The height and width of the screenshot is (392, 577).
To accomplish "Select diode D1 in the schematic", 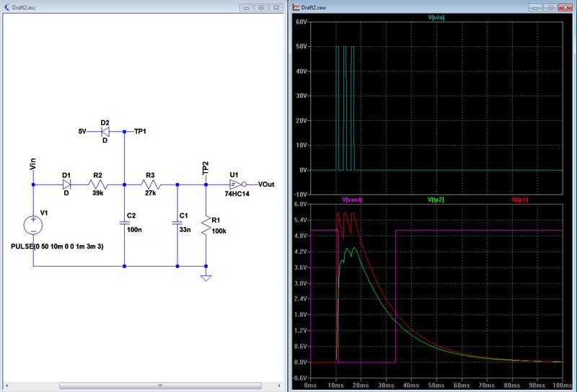I will [x=66, y=184].
